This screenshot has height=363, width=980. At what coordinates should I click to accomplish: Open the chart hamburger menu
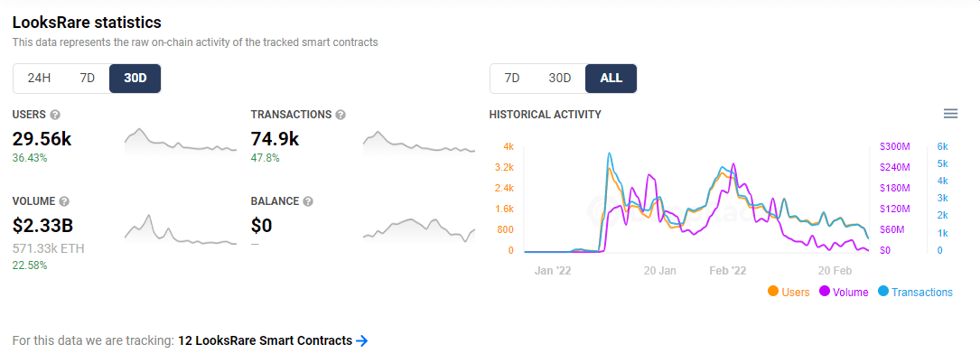(x=950, y=114)
